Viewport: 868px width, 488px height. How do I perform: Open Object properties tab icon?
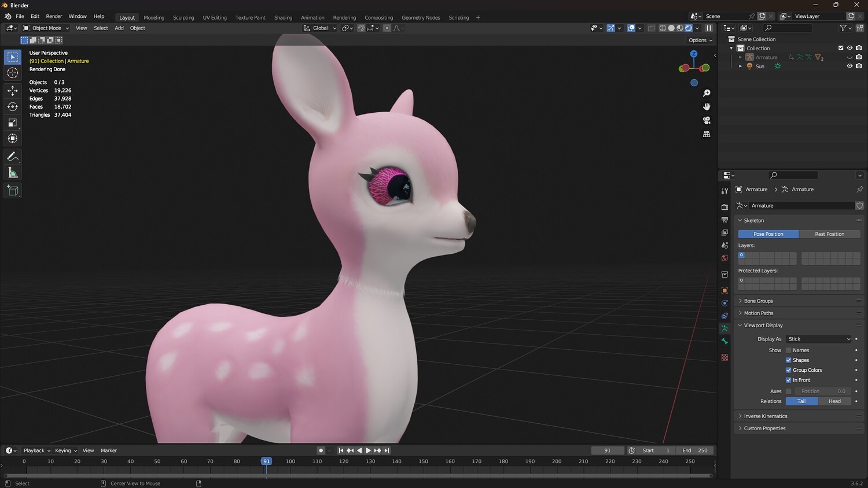724,290
